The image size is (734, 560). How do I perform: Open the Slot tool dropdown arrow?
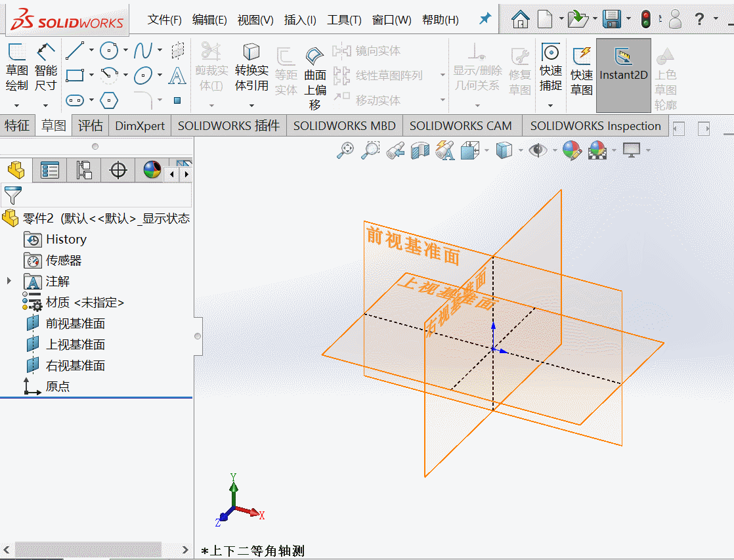coord(91,100)
